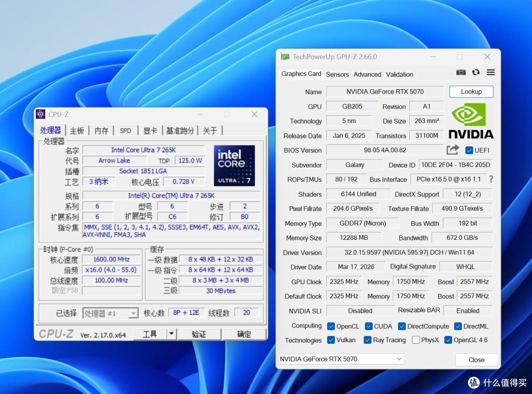Click the thread count 20 value

[247, 313]
